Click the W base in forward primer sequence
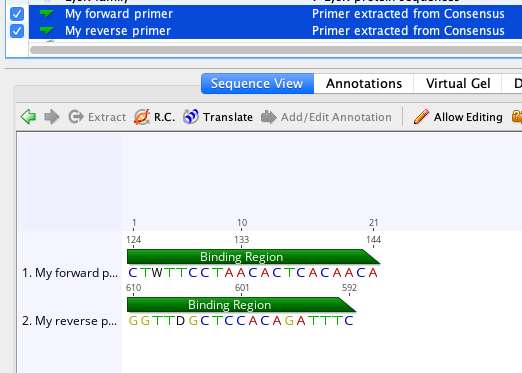Screen dimensions: 522x373 [x=157, y=273]
